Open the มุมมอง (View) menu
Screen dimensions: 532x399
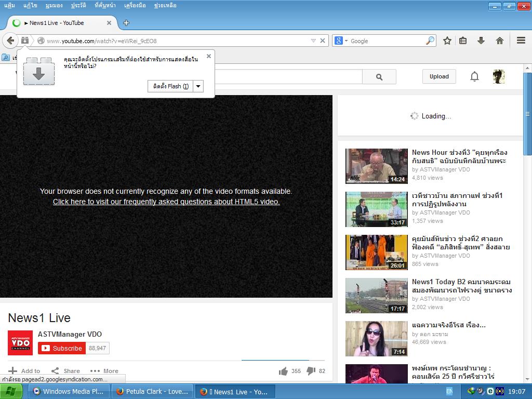pyautogui.click(x=54, y=5)
